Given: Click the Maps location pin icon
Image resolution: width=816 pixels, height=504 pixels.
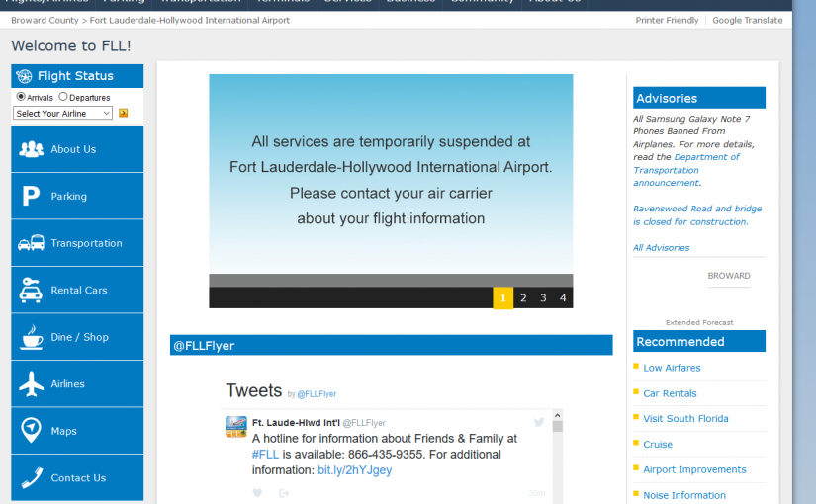Looking at the screenshot, I should point(32,431).
